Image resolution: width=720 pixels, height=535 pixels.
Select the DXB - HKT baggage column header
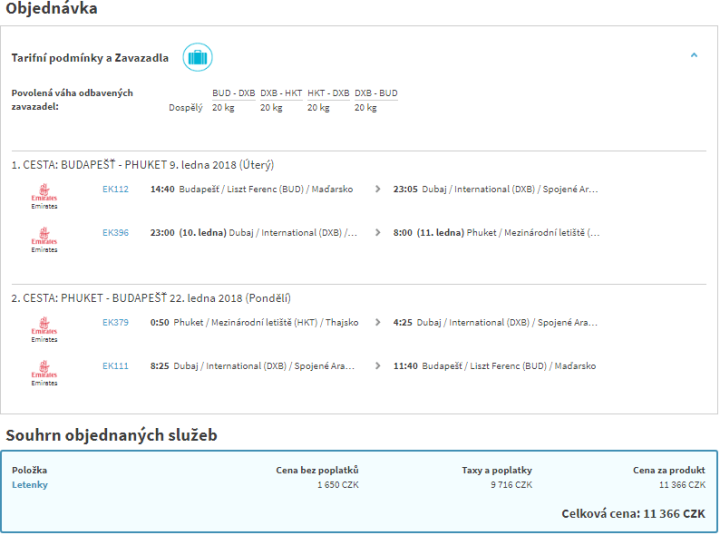click(281, 93)
